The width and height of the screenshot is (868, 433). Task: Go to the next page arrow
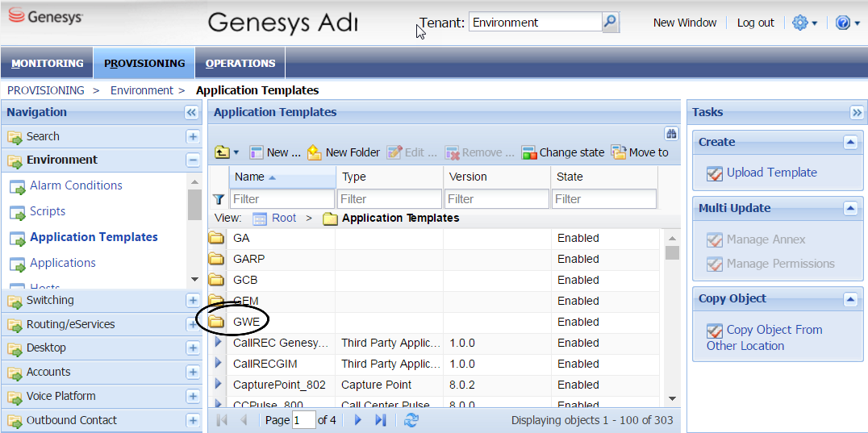click(x=358, y=420)
